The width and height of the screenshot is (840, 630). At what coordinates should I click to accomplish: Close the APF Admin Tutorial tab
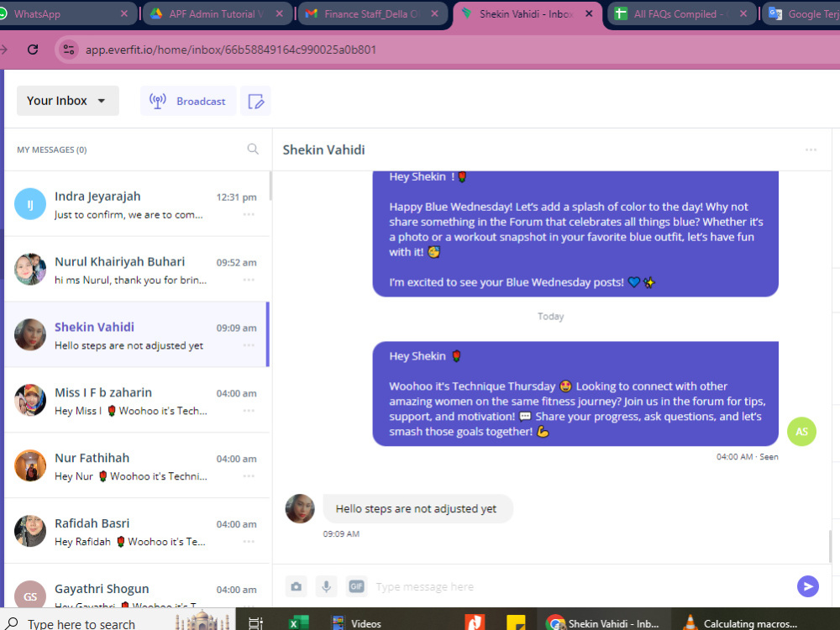tap(280, 14)
